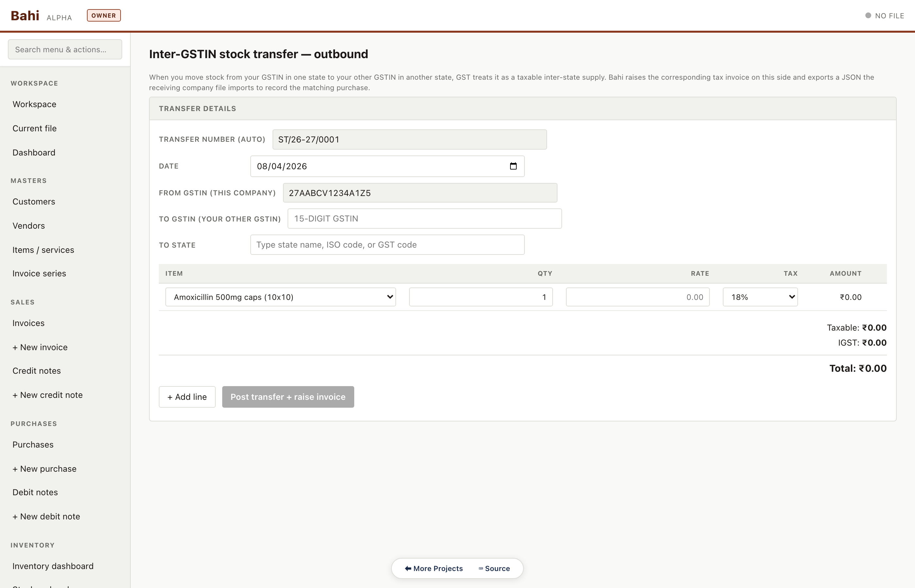Open Inventory dashboard menu entry
This screenshot has width=915, height=588.
click(53, 566)
